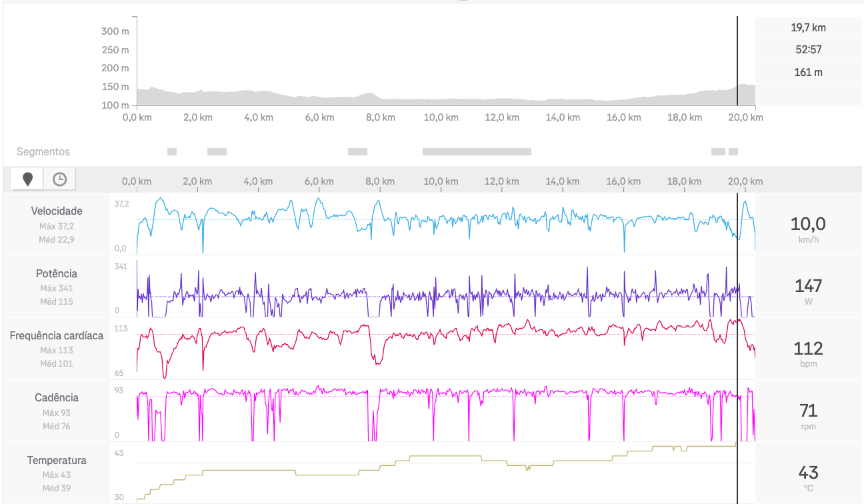Click the "161 m" elevation readout
The height and width of the screenshot is (504, 864).
click(809, 72)
